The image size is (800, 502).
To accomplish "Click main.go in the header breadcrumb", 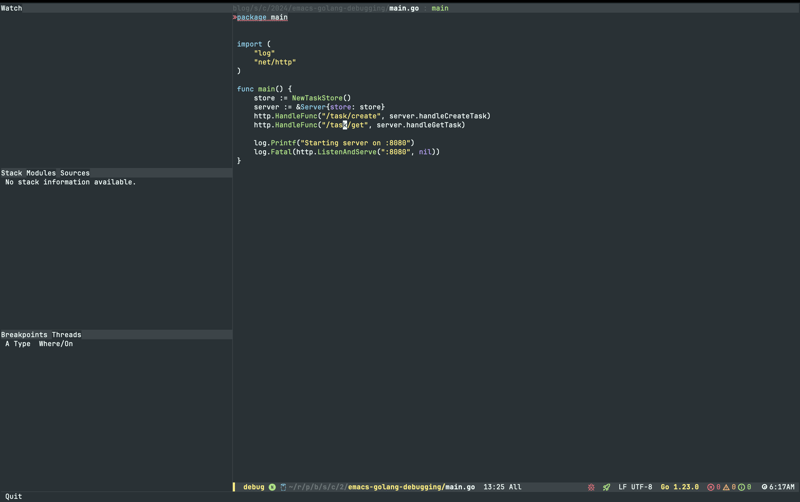I will (x=404, y=8).
